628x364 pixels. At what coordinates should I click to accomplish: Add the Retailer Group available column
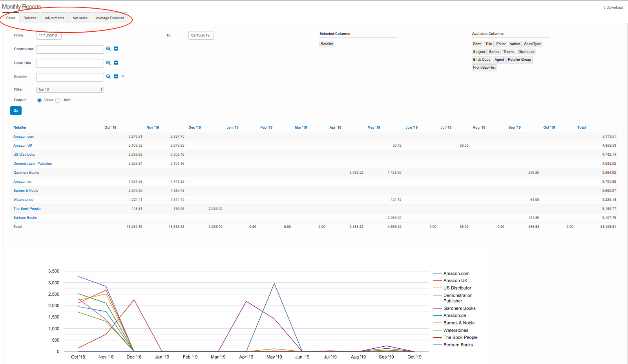pos(519,60)
